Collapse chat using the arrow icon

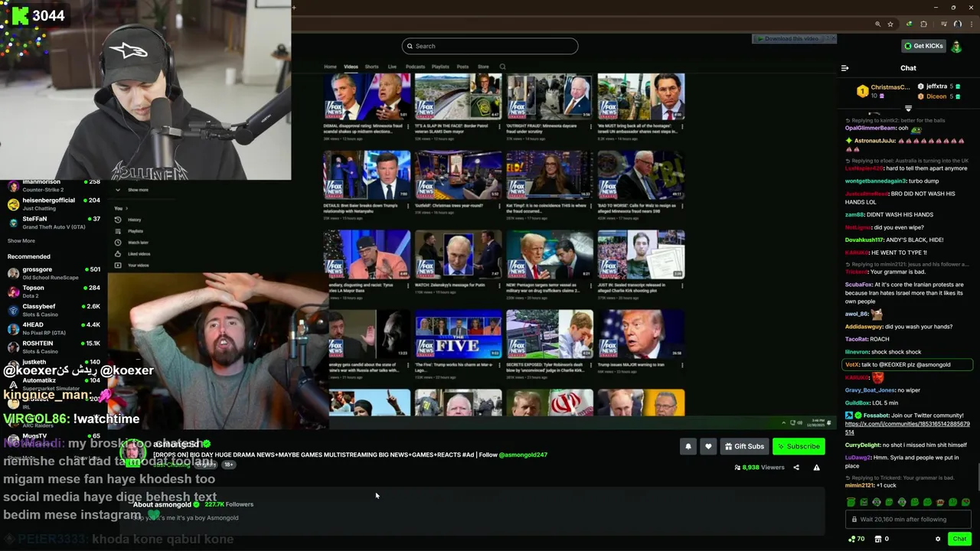click(x=844, y=68)
